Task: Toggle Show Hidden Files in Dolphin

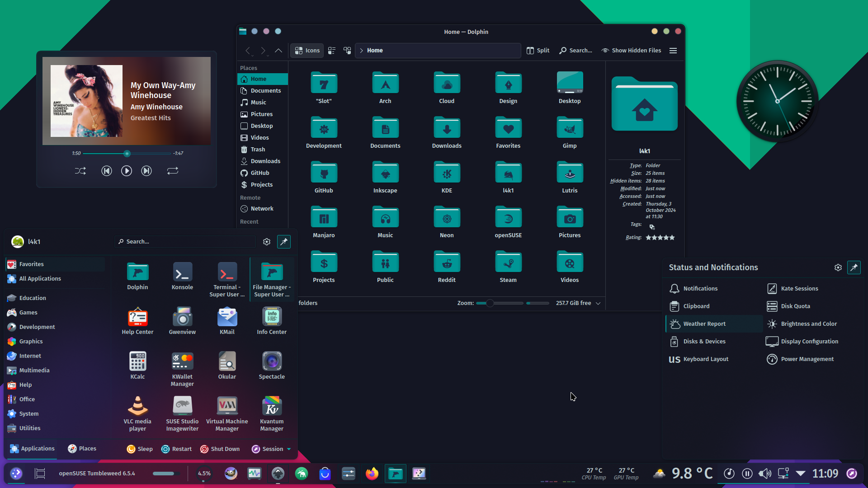Action: pos(631,50)
